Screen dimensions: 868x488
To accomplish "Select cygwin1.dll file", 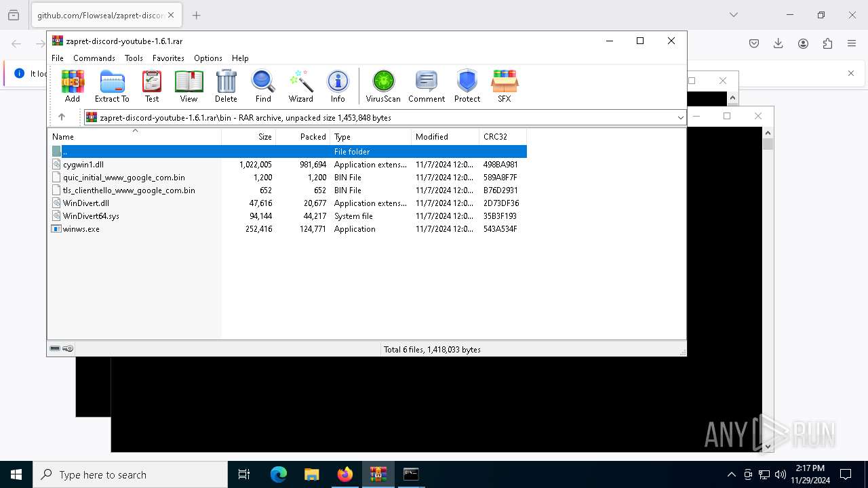I will click(288, 165).
